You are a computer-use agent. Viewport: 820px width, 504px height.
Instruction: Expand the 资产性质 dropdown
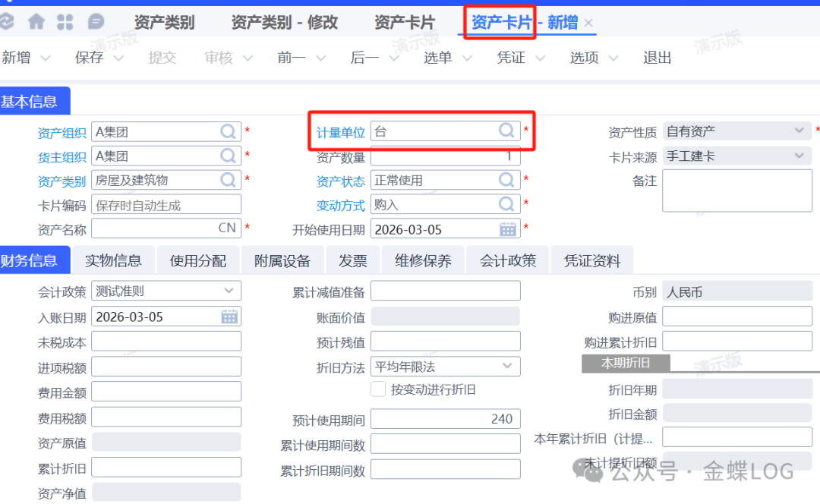(799, 131)
